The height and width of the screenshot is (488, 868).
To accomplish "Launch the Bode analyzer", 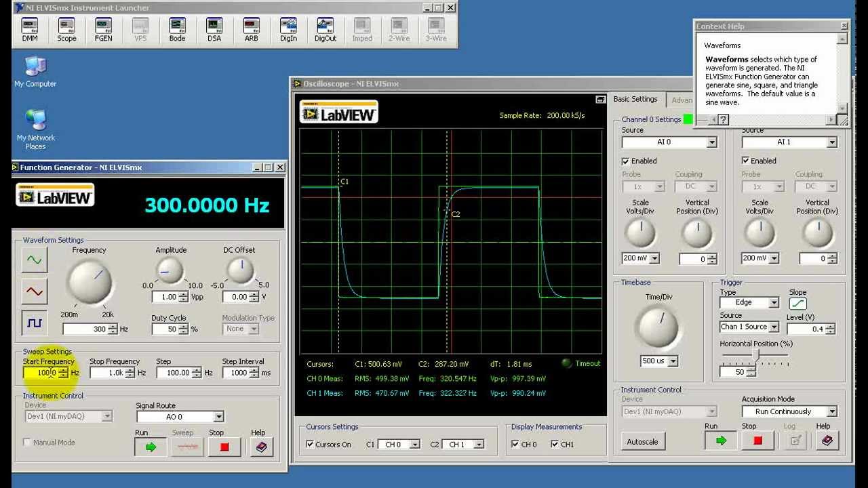I will [177, 30].
